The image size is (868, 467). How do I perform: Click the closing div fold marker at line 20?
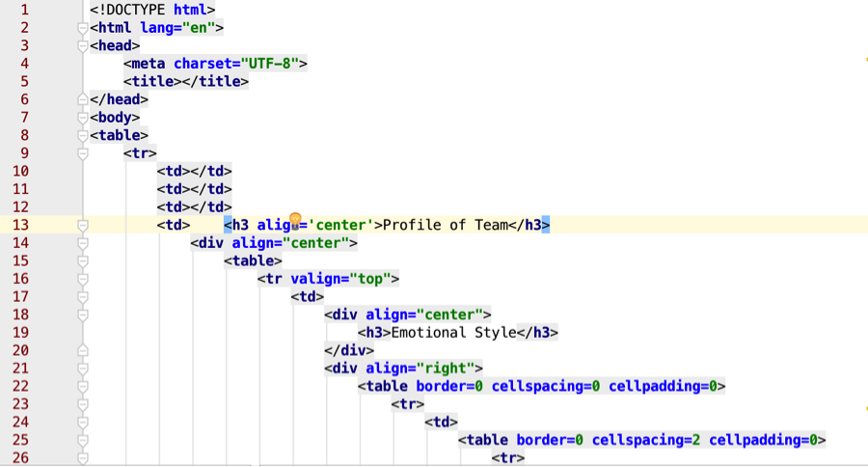pos(83,350)
